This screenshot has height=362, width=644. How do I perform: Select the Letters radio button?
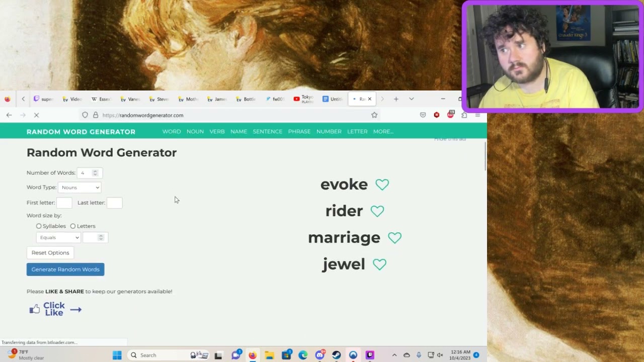point(73,226)
